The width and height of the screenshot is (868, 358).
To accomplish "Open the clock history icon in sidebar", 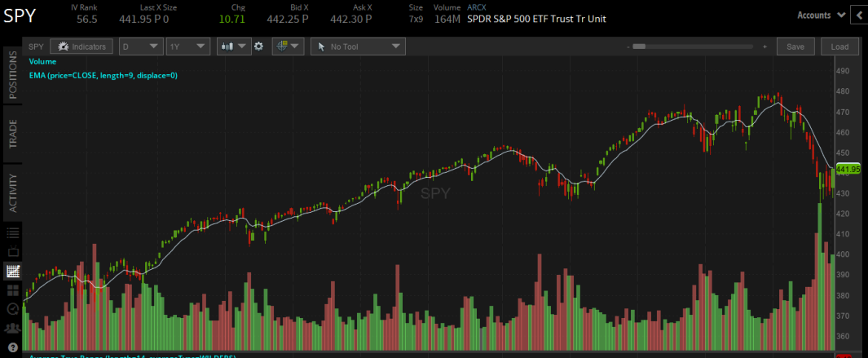I will [x=13, y=309].
